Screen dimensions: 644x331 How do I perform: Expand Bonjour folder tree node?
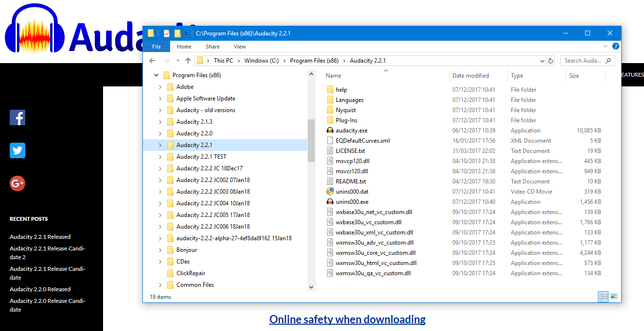[x=160, y=250]
